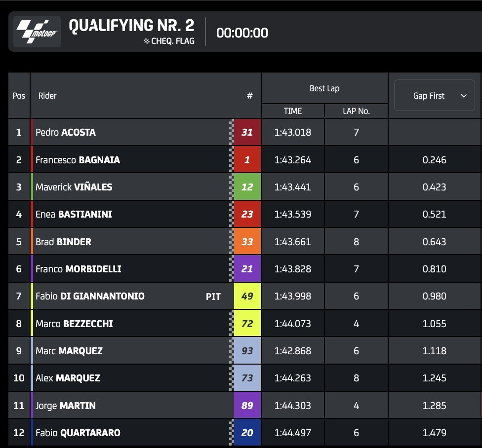
Task: Click the LAP No. column header
Action: point(356,111)
